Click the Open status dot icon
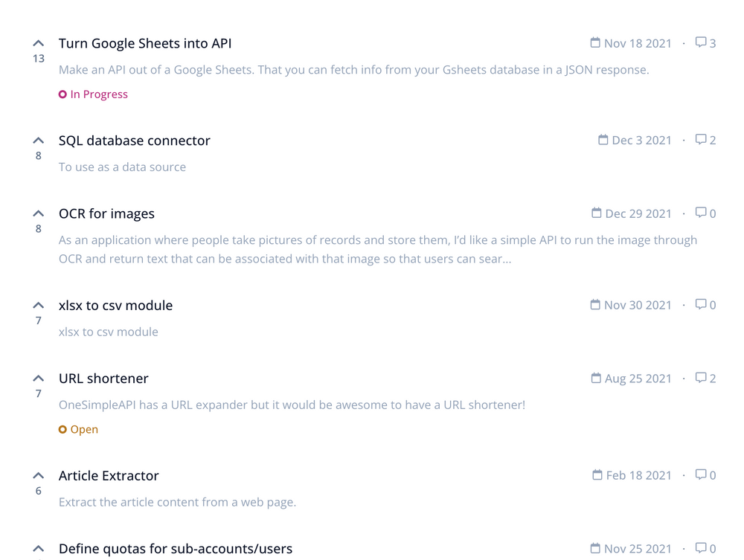This screenshot has width=744, height=560. (62, 429)
